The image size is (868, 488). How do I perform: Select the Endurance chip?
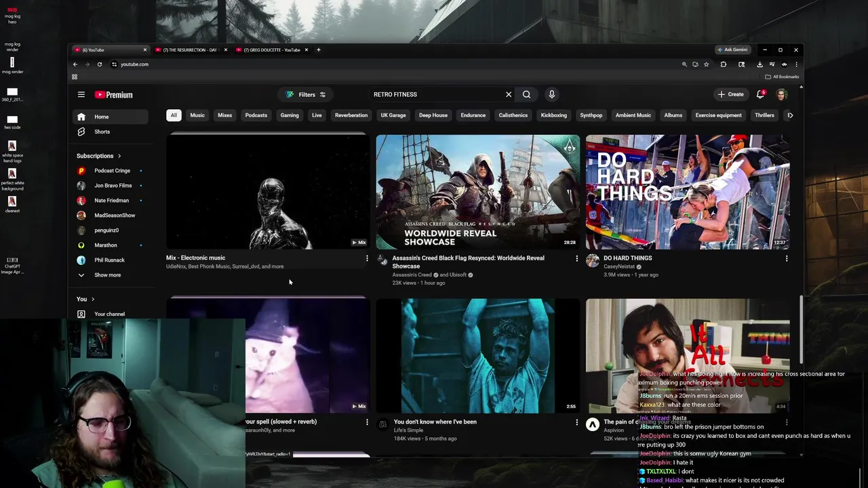pyautogui.click(x=473, y=115)
